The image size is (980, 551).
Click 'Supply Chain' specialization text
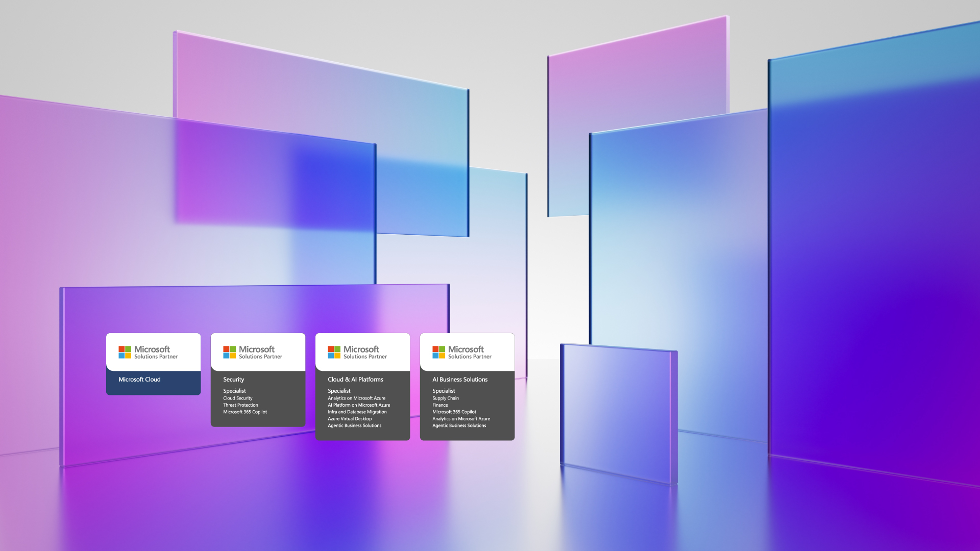446,398
